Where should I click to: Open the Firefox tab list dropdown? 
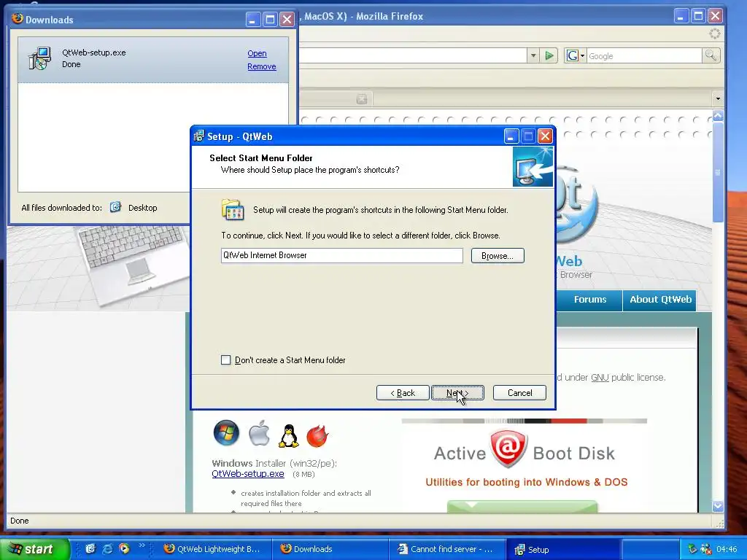coord(718,99)
